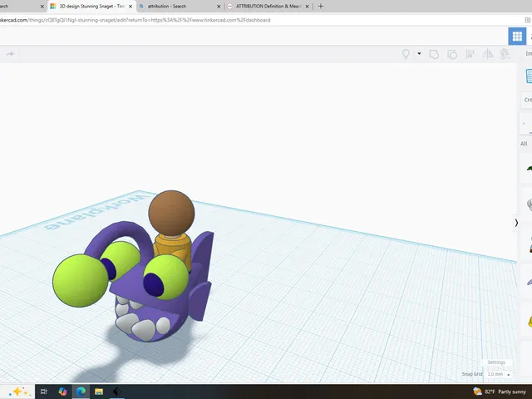
Task: Select the blue 3D design grid view icon
Action: pyautogui.click(x=517, y=36)
